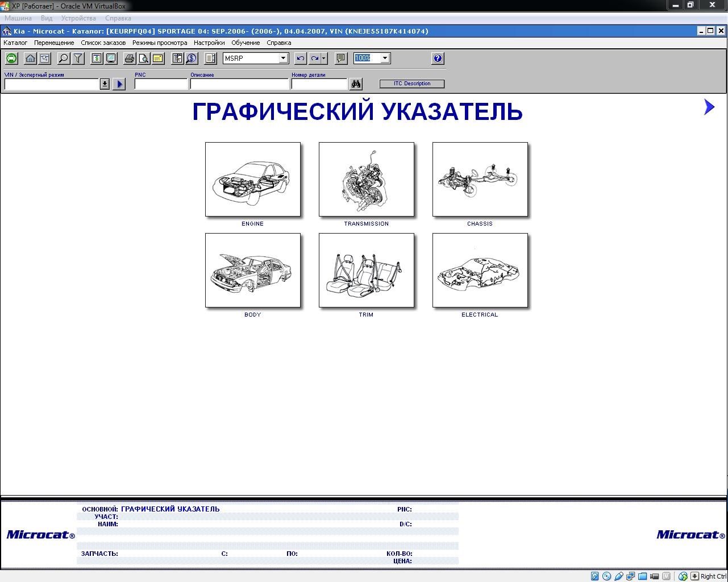Open the TRIM seats thumbnail
Viewport: 728px width, 582px height.
[x=367, y=271]
